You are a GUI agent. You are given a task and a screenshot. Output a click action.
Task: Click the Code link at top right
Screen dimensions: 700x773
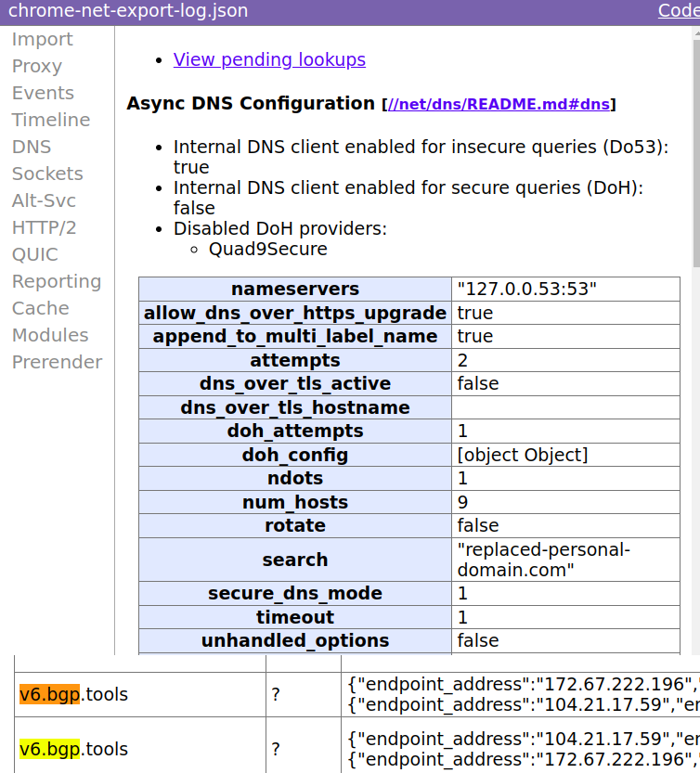coord(679,11)
